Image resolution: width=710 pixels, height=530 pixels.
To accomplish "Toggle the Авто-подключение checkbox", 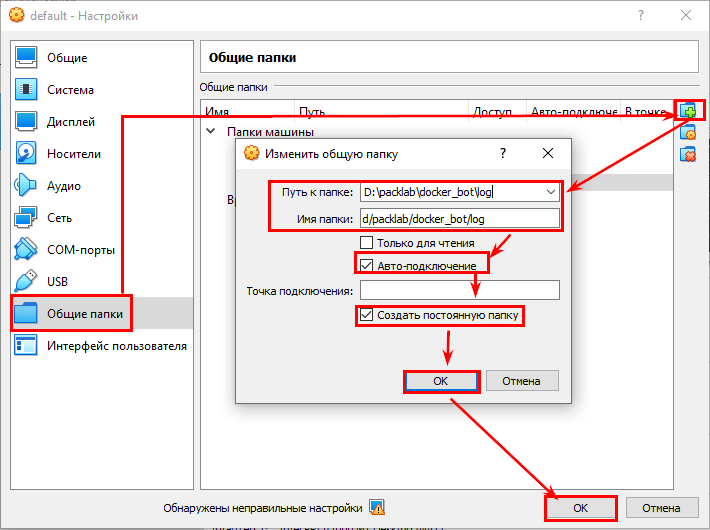I will pos(366,265).
